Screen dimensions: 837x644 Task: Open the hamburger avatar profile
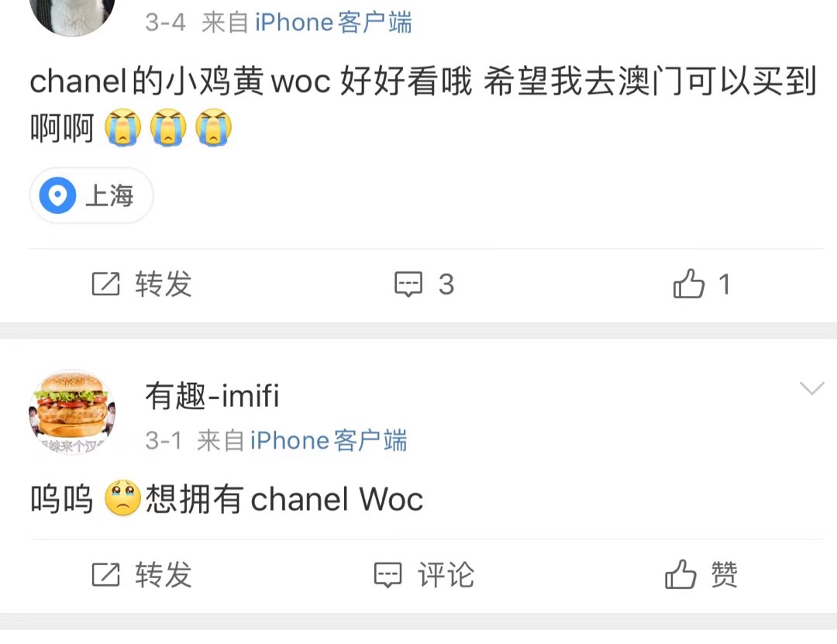coord(72,412)
